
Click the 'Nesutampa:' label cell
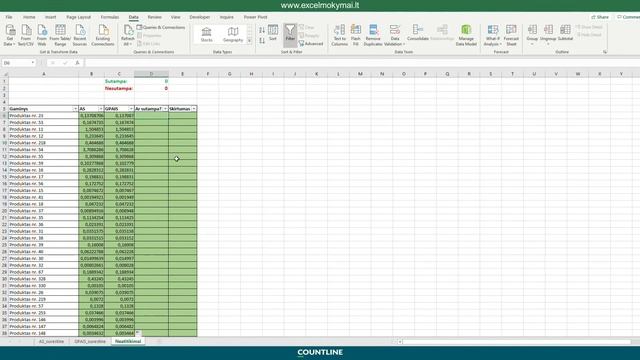[x=119, y=88]
